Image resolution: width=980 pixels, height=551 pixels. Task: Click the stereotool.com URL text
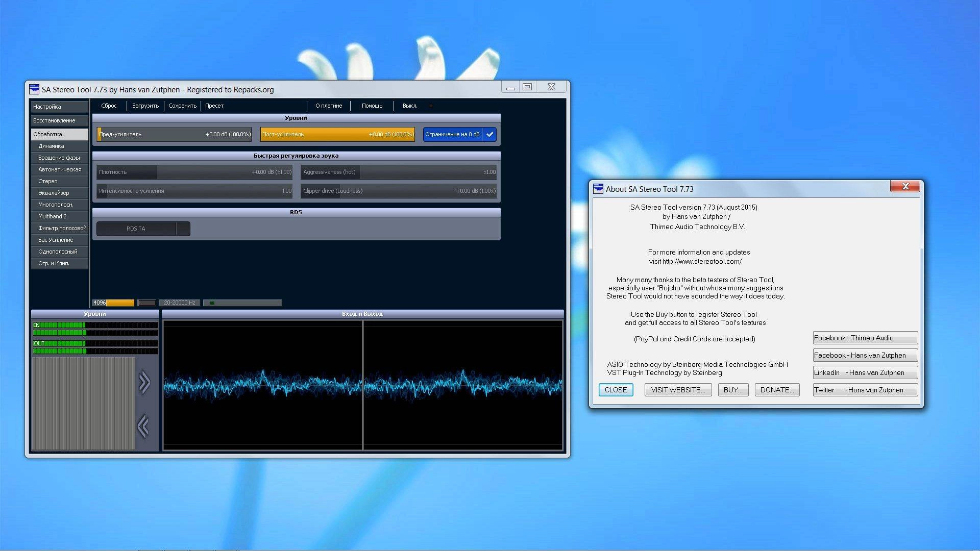[x=702, y=261]
